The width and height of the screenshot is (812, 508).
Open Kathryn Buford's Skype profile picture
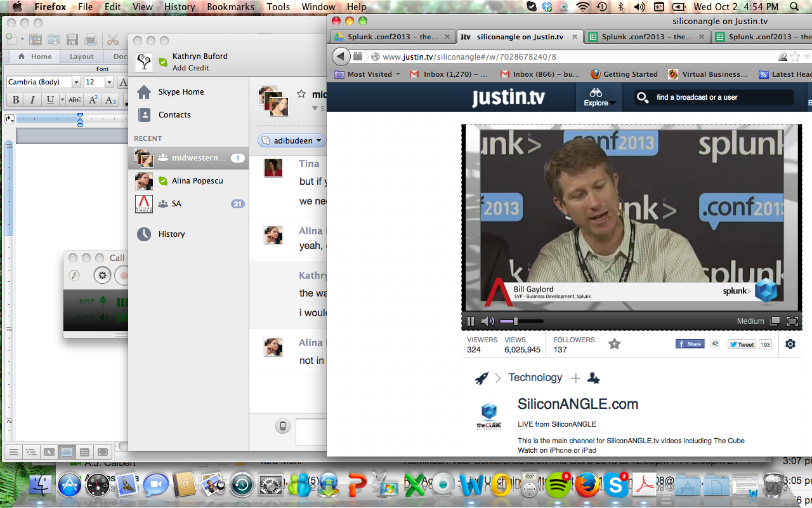(144, 62)
